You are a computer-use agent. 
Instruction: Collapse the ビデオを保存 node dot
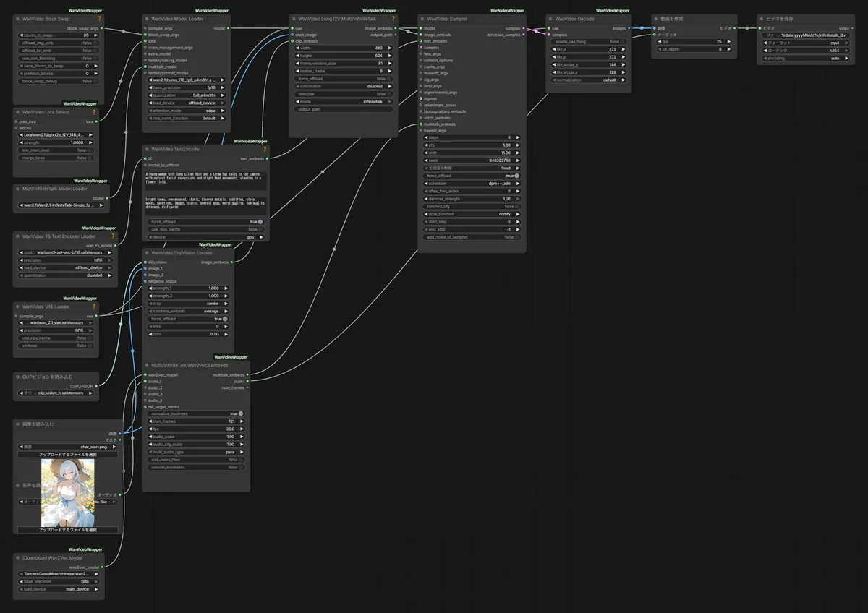(762, 18)
